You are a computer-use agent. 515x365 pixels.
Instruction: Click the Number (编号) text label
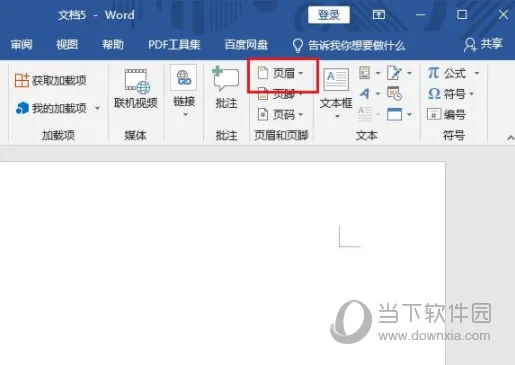(x=455, y=115)
